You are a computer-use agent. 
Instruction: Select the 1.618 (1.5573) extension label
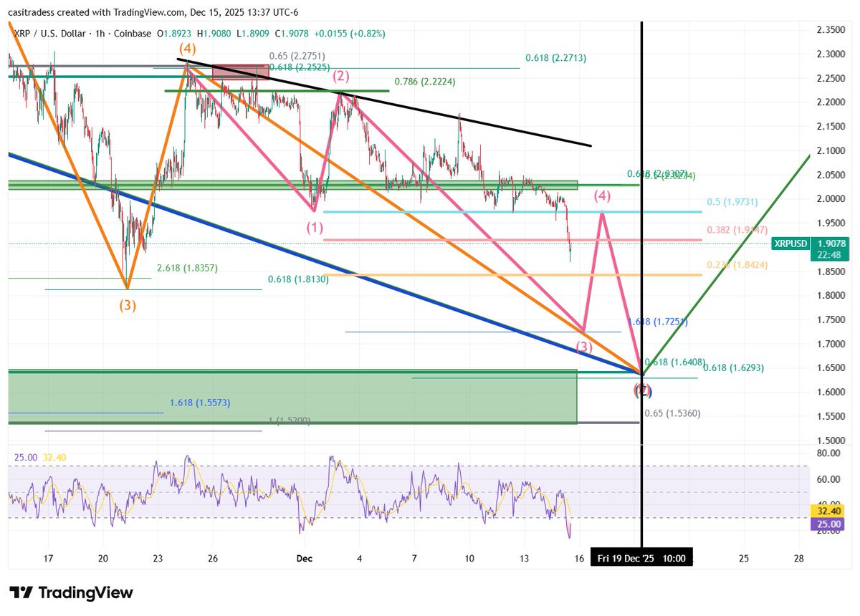coord(200,403)
